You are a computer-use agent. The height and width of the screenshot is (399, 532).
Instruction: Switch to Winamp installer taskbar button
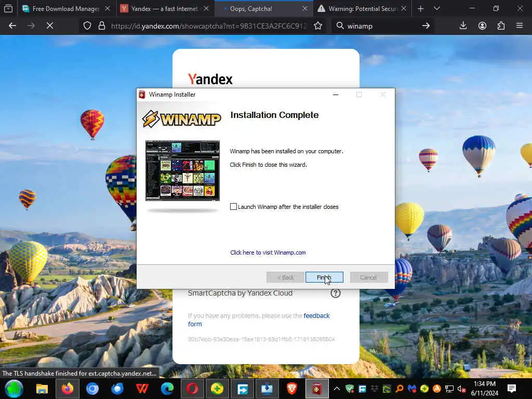tap(317, 389)
